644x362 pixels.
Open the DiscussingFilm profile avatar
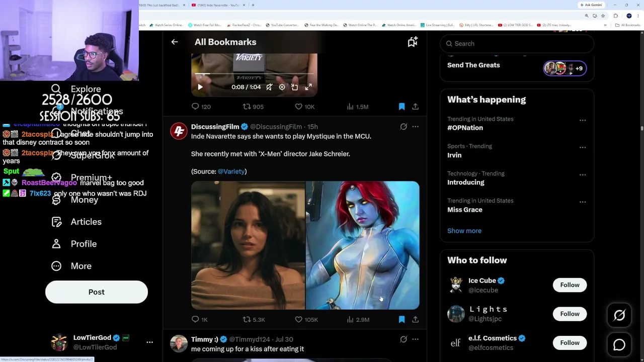pos(179,131)
